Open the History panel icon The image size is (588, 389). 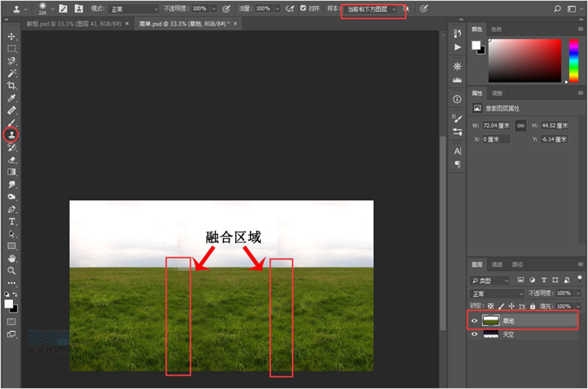click(458, 34)
